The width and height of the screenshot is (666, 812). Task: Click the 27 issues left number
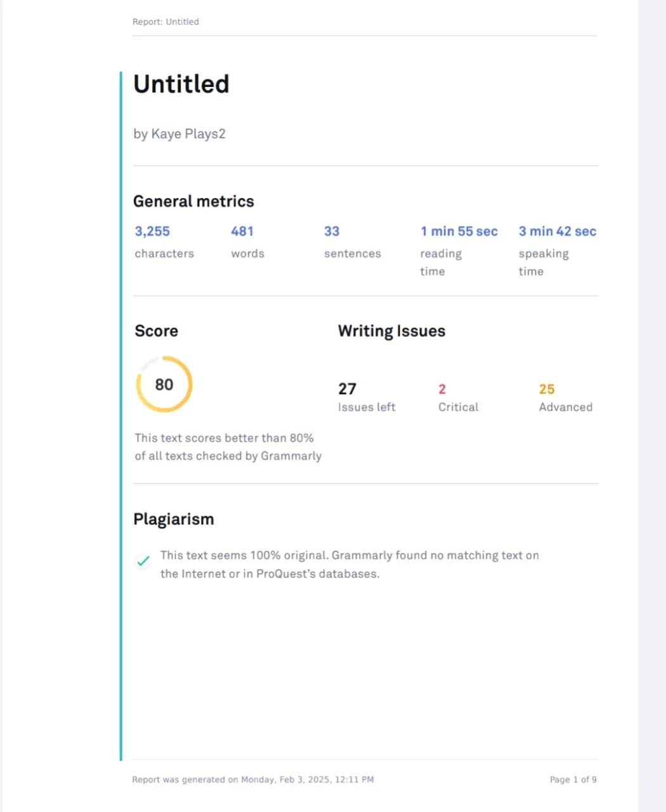point(347,389)
